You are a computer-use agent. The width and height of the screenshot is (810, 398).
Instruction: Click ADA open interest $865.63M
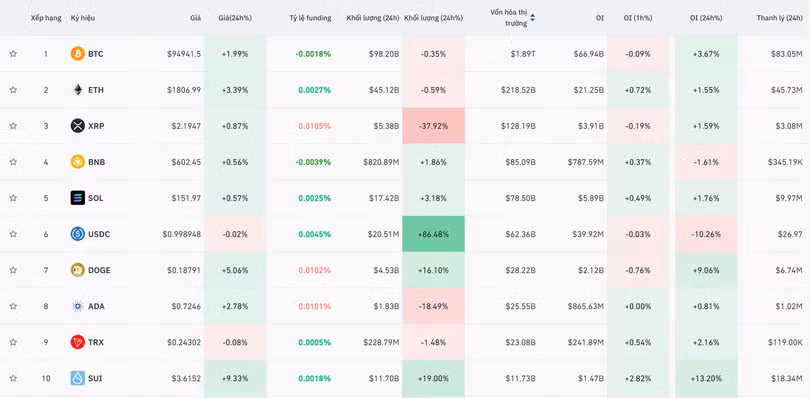[585, 306]
